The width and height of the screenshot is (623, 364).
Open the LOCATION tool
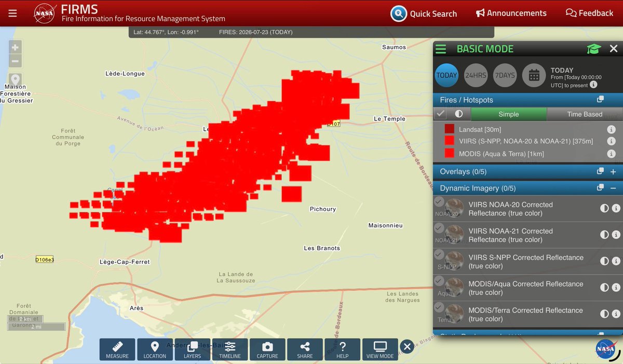point(155,349)
